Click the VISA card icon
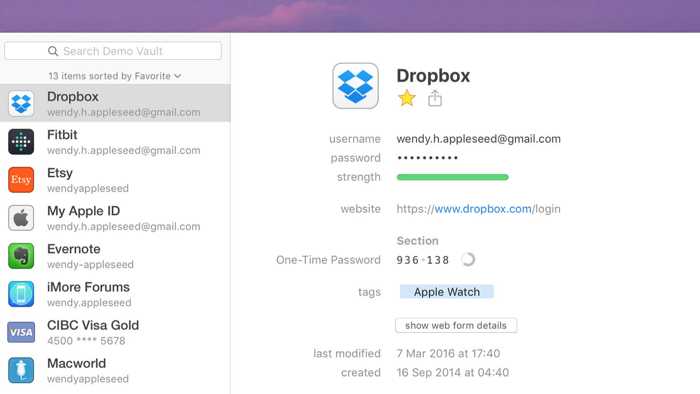 (x=21, y=332)
